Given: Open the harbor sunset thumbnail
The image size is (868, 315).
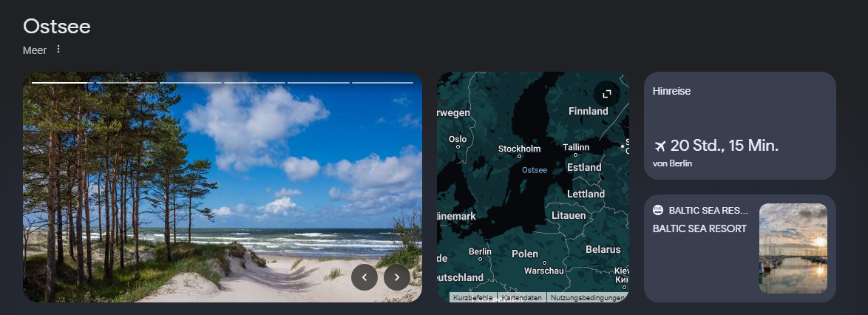Looking at the screenshot, I should coord(793,248).
